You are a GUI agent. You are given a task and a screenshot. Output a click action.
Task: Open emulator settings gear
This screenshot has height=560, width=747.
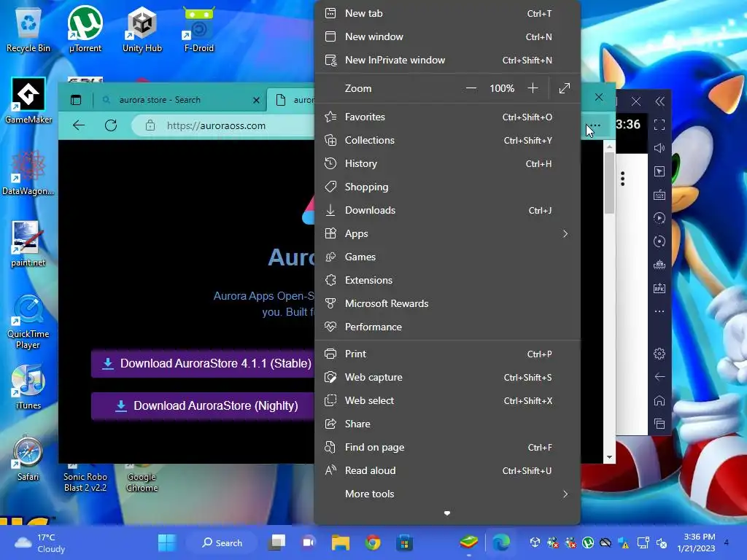point(659,354)
